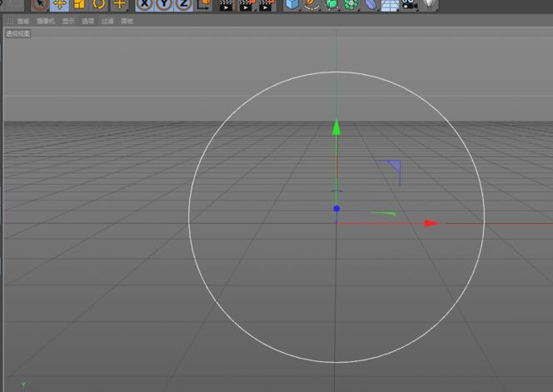Open the 查看 viewport menu
This screenshot has height=392, width=553.
[x=22, y=21]
